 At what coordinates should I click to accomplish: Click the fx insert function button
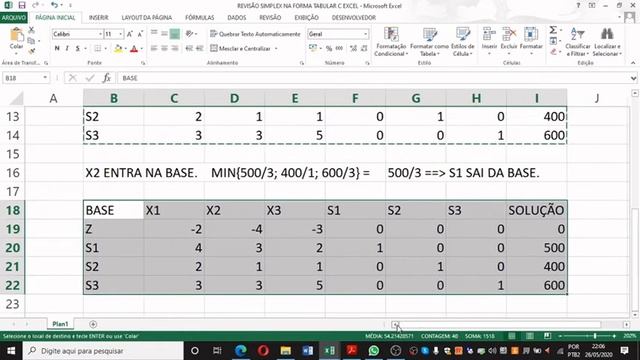pos(107,78)
